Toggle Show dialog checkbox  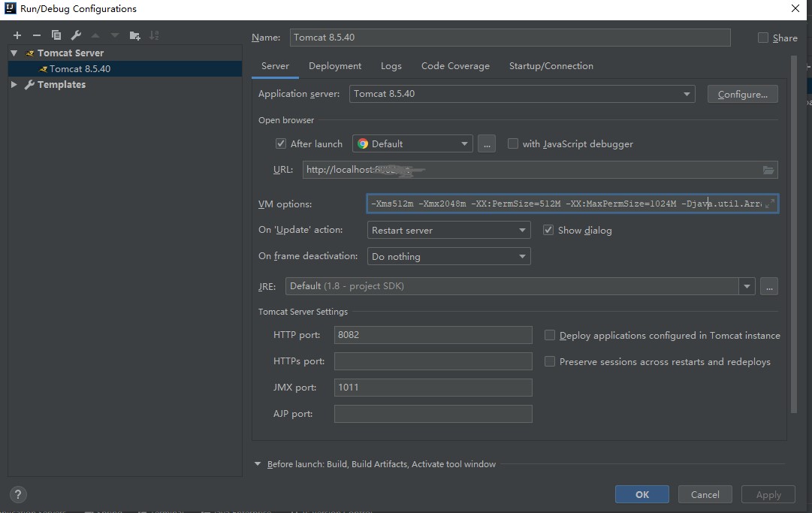point(548,230)
